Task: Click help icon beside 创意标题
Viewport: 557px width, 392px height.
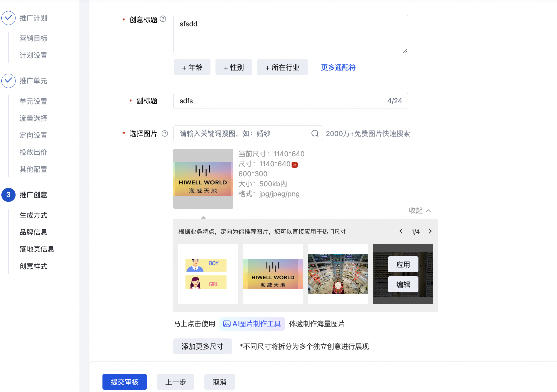Action: point(163,19)
